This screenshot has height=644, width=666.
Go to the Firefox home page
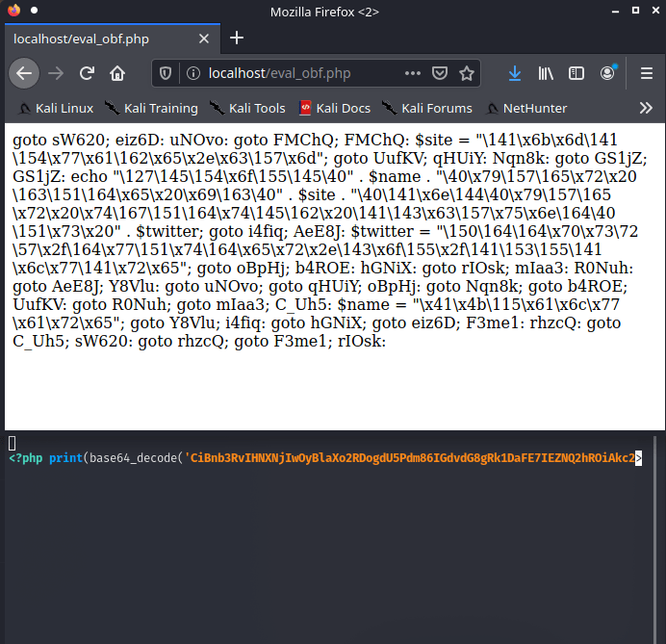tap(117, 73)
